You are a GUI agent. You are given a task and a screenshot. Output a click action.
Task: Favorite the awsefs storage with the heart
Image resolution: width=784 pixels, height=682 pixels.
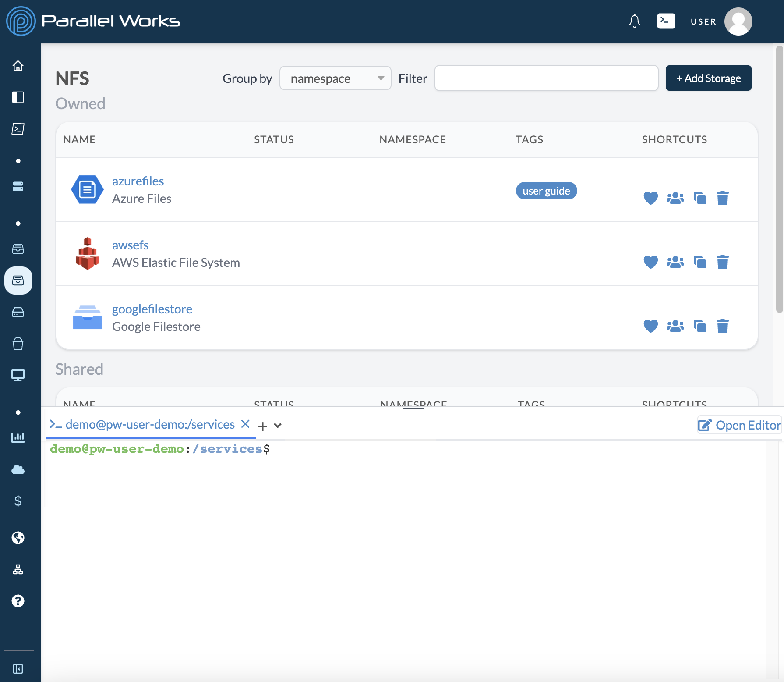651,262
